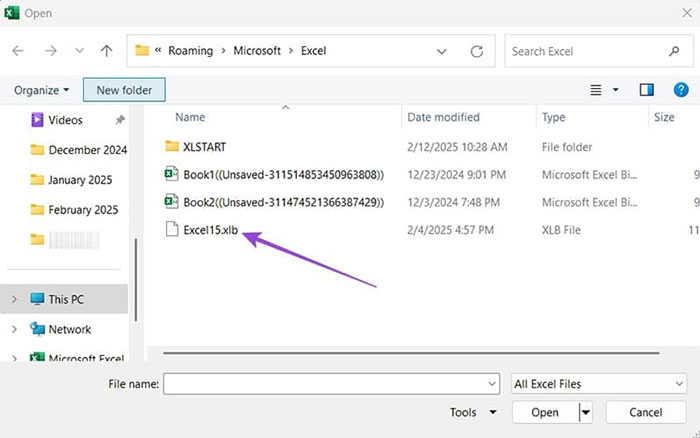This screenshot has height=438, width=700.
Task: Click the Help question mark icon
Action: point(681,90)
